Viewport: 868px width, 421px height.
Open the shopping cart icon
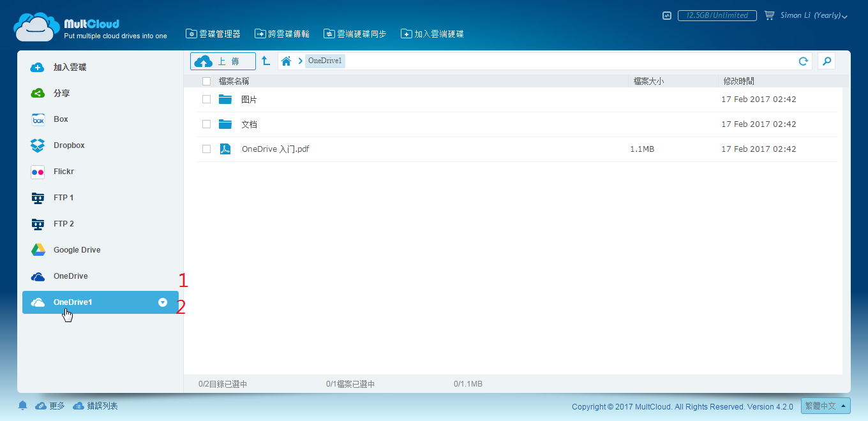[x=769, y=15]
